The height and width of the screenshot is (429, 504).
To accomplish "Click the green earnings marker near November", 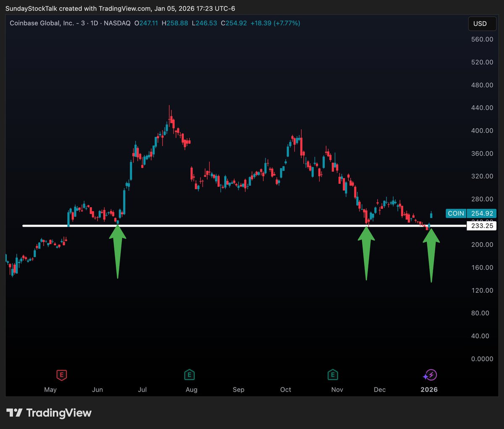I will point(333,375).
